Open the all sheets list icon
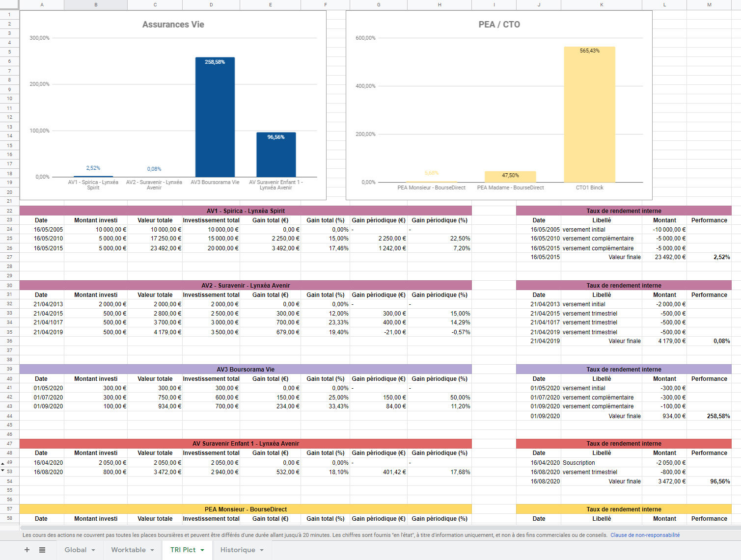This screenshot has width=741, height=560. pos(42,550)
